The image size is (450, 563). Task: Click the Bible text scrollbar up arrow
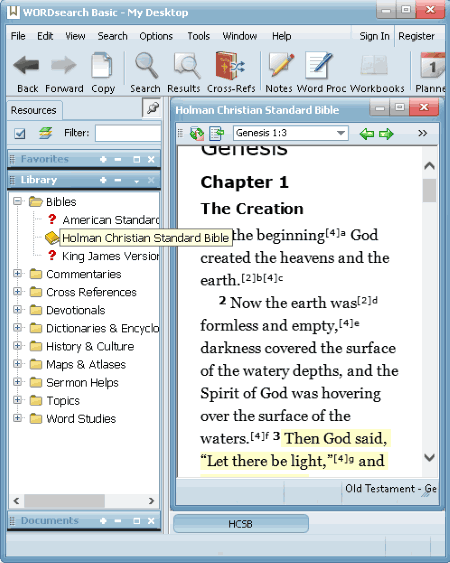point(429,166)
